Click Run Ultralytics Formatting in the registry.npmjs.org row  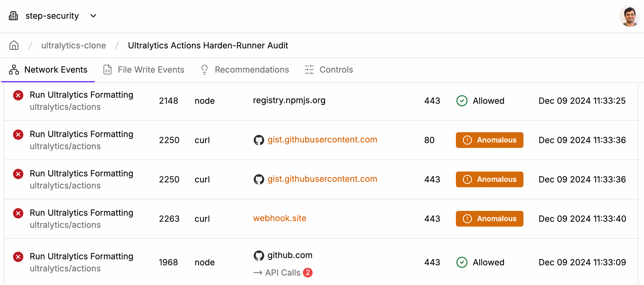81,95
